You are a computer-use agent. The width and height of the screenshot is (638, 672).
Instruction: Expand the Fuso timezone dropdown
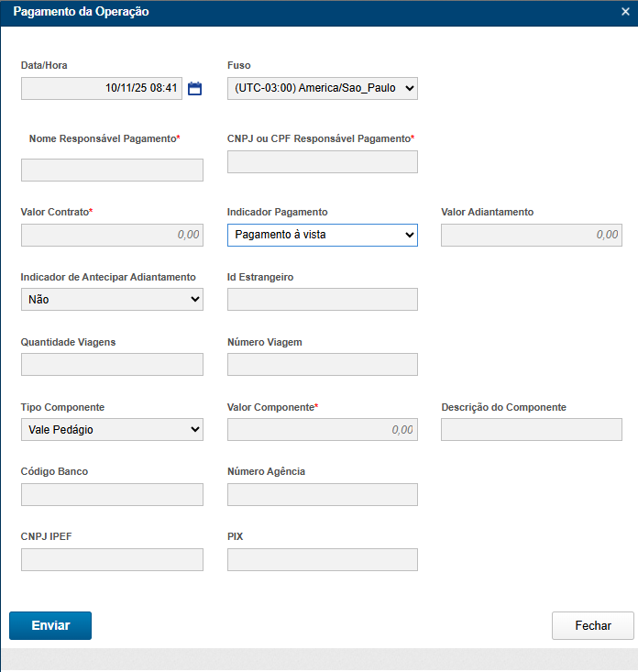coord(322,88)
